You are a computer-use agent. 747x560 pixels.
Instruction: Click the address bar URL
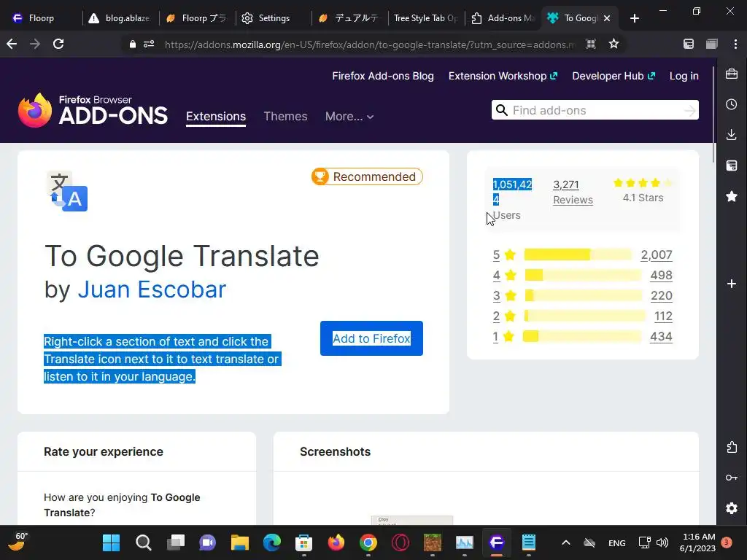coord(370,44)
